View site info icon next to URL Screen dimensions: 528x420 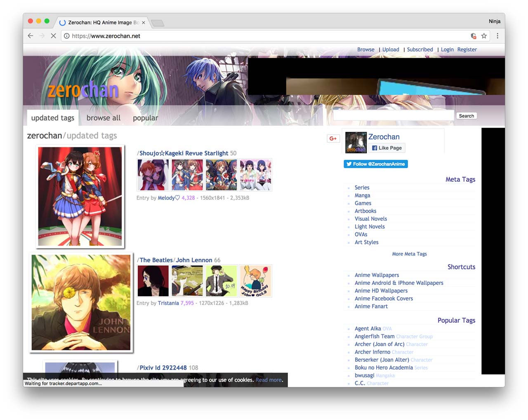[x=66, y=36]
